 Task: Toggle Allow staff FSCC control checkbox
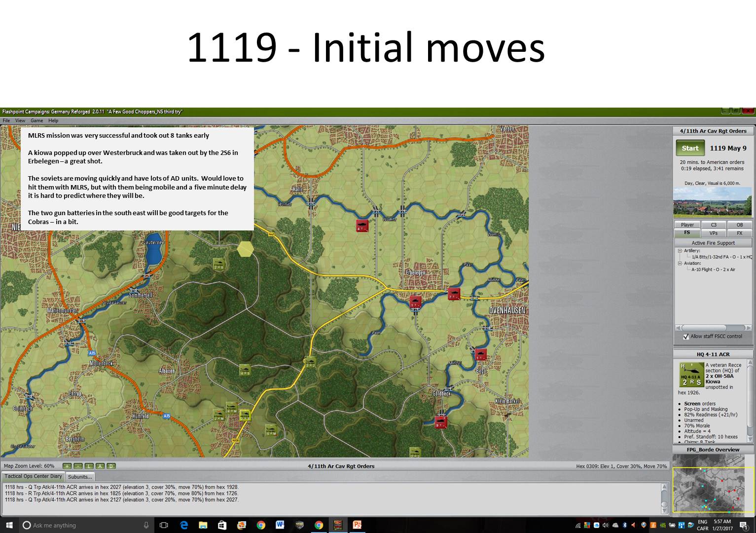click(x=685, y=337)
